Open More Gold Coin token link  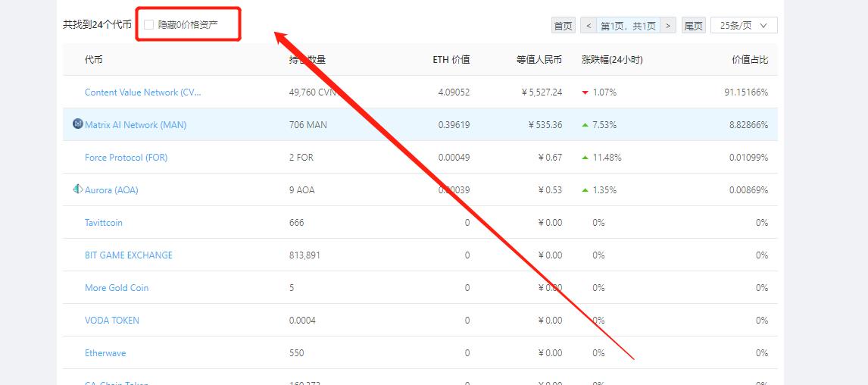tap(117, 288)
